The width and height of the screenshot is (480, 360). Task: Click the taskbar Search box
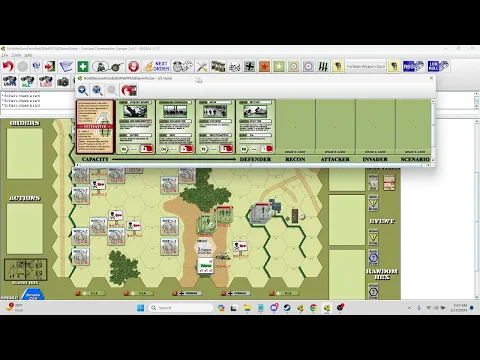point(181,308)
